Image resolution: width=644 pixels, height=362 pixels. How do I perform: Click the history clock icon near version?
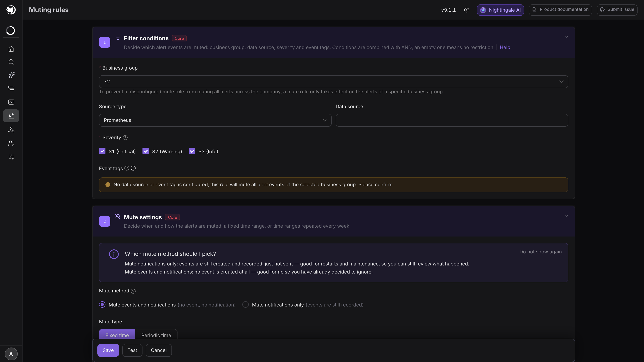pyautogui.click(x=466, y=10)
